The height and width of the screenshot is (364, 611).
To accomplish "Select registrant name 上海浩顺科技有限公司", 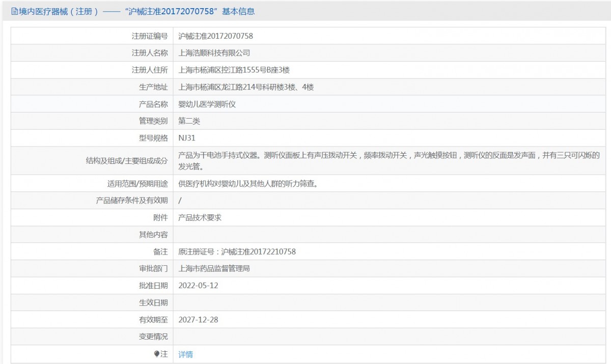I will coord(214,53).
